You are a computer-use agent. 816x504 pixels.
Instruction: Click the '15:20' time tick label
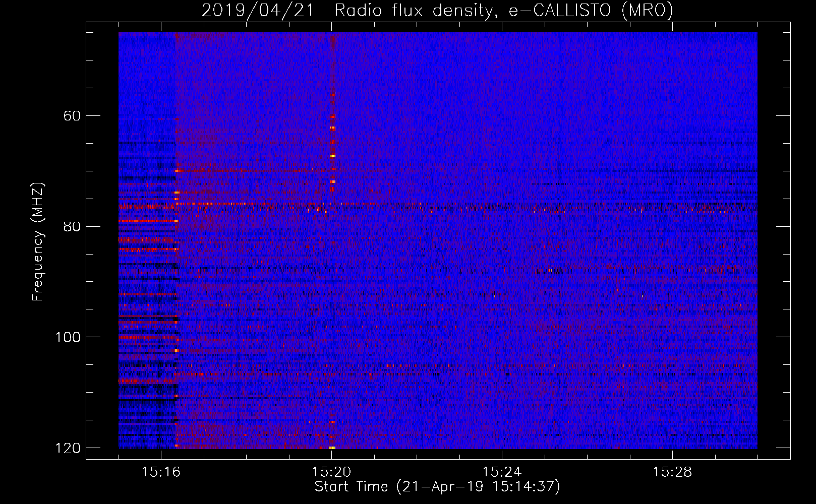(331, 472)
